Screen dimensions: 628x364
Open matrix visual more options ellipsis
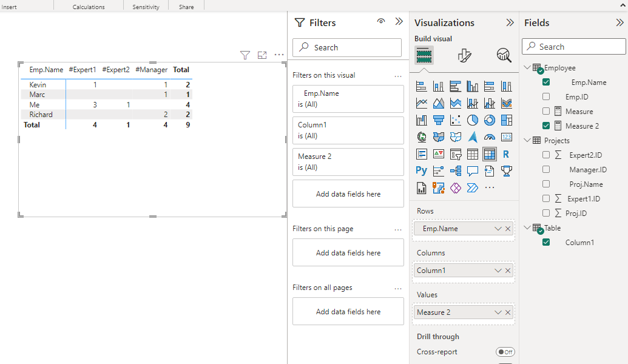coord(279,55)
